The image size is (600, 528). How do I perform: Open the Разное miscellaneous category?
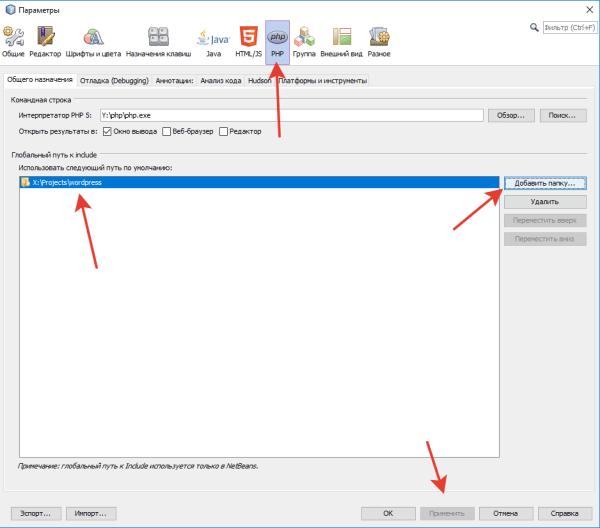pos(380,42)
